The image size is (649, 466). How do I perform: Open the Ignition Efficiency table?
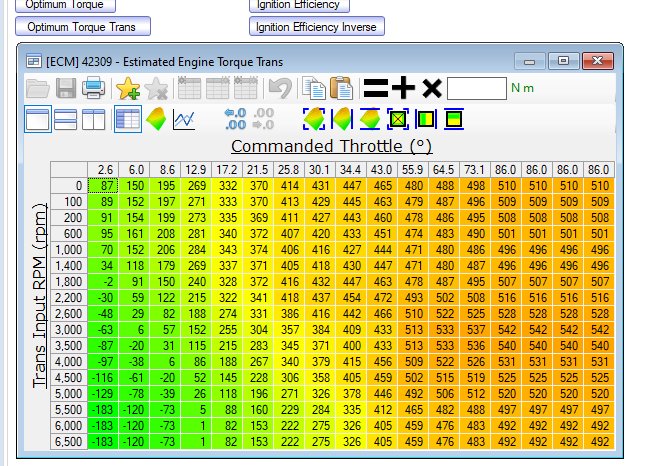point(299,5)
